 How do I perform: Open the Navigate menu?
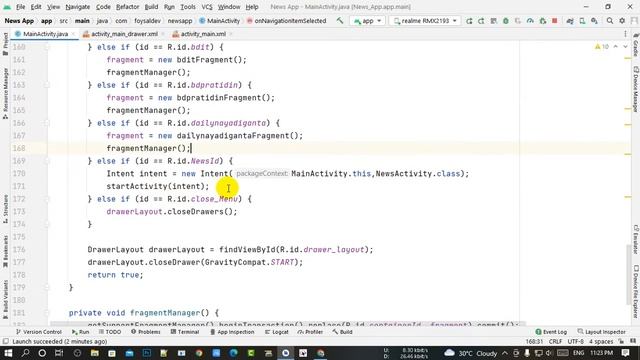pos(78,7)
